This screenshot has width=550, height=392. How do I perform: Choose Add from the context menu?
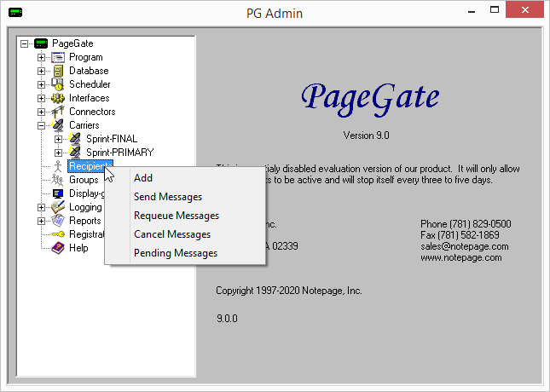[185, 178]
